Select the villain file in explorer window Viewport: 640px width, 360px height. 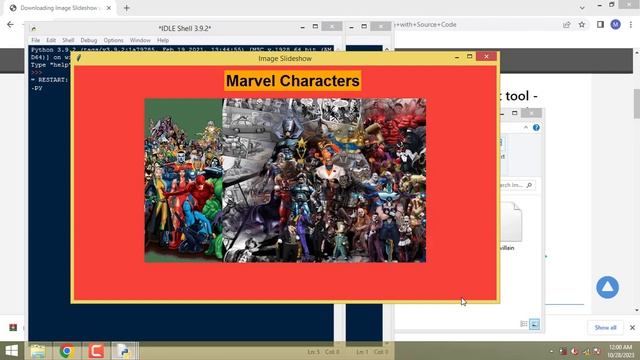pyautogui.click(x=511, y=227)
